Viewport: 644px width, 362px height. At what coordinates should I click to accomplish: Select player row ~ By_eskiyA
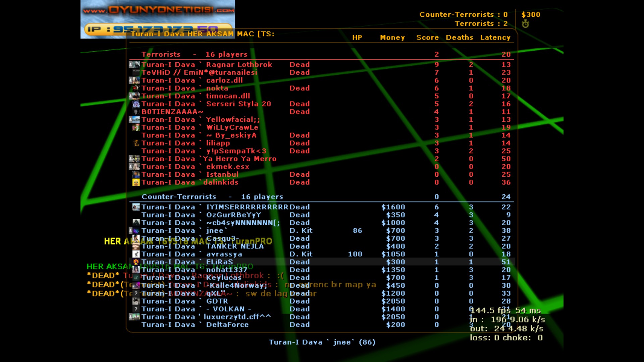point(322,135)
